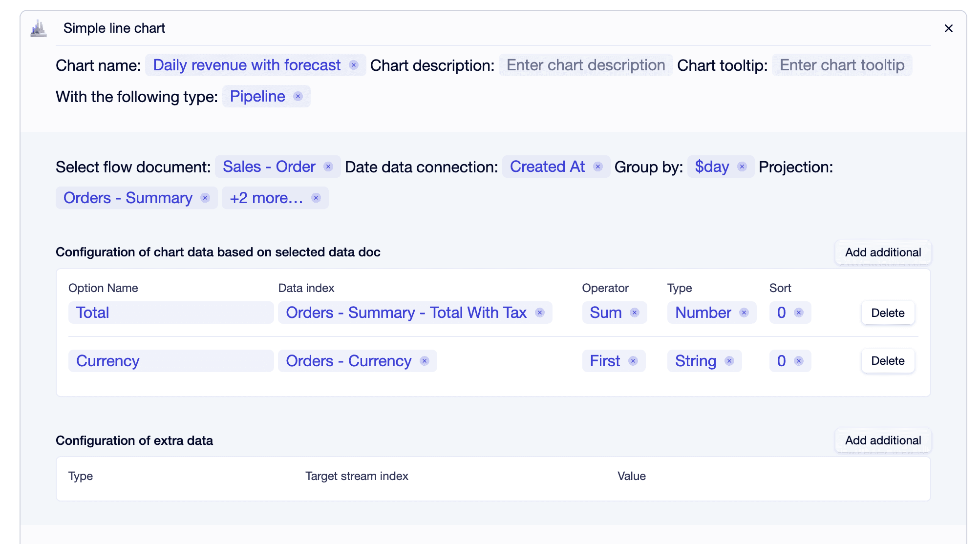
Task: Click "Add additional" for chart data configuration
Action: click(x=882, y=252)
